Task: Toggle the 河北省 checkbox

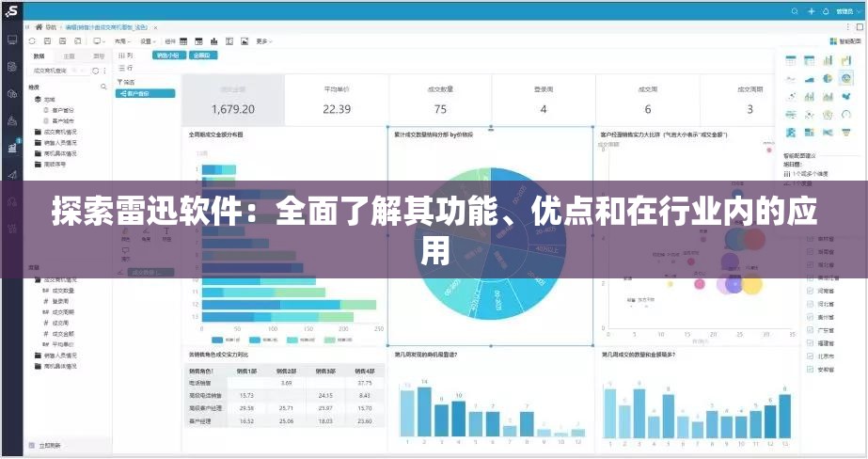Action: [x=810, y=304]
